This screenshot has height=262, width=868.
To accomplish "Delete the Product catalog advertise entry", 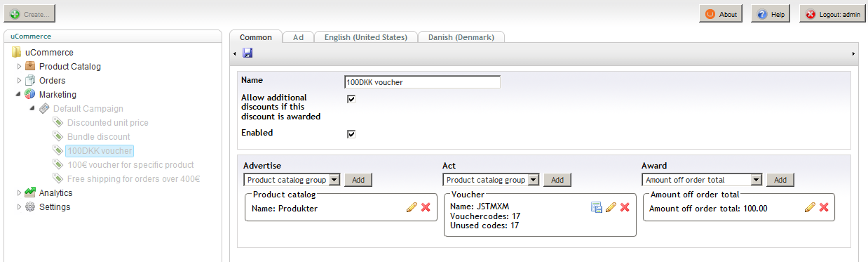I will coord(426,207).
